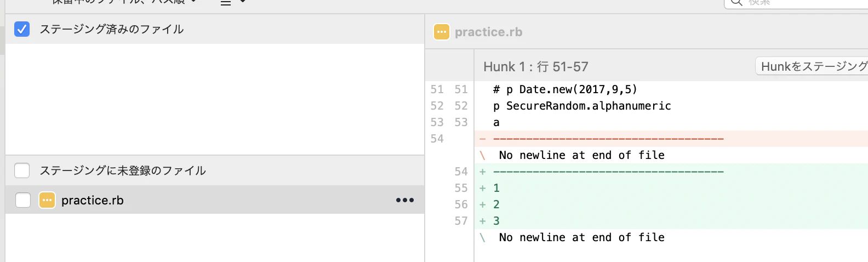The height and width of the screenshot is (262, 868).
Task: Check the ステージングに未登録のファイル checkbox
Action: 22,170
